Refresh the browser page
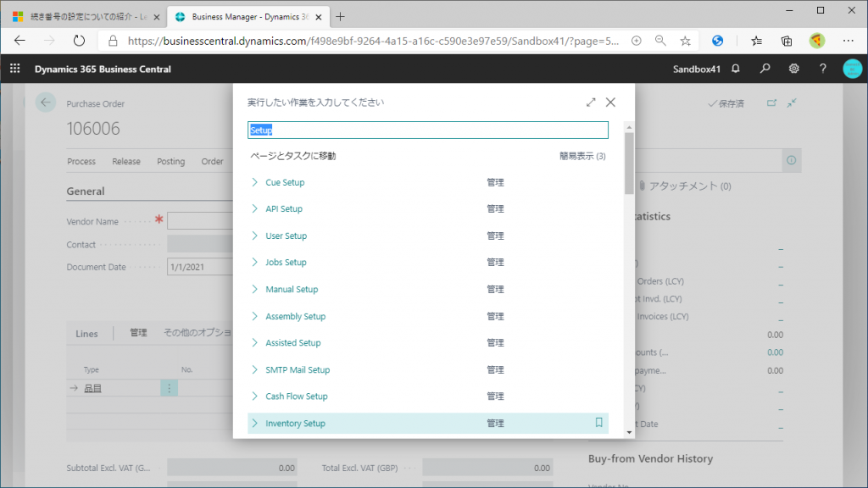The image size is (868, 488). coord(79,41)
